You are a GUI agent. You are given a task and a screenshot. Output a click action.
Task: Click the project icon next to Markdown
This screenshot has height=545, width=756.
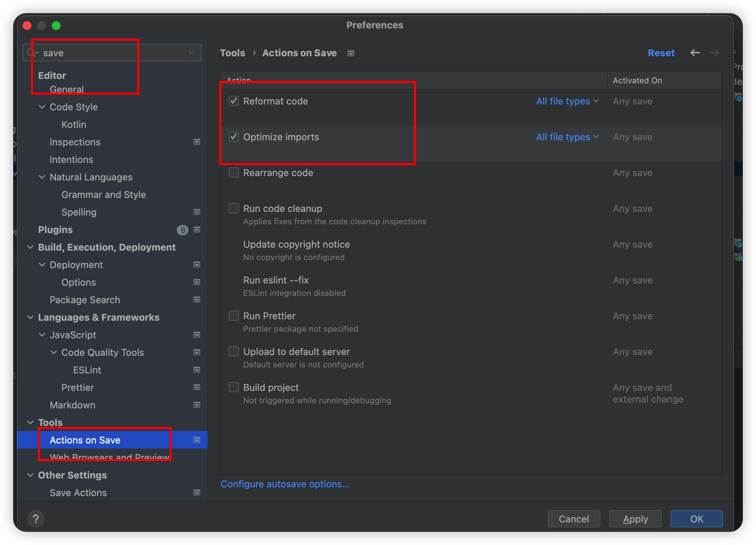[x=197, y=405]
